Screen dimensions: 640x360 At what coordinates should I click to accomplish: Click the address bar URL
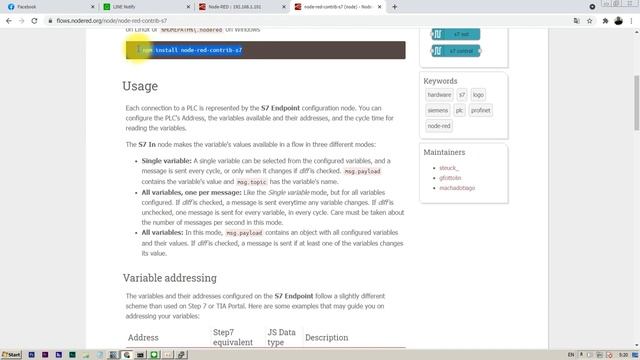(x=111, y=20)
